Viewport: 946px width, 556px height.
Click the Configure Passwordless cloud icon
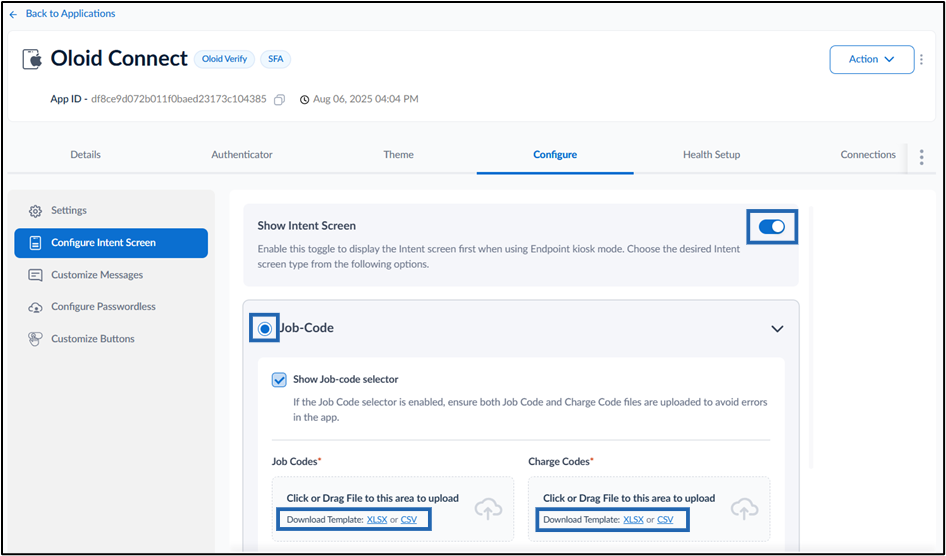coord(36,307)
